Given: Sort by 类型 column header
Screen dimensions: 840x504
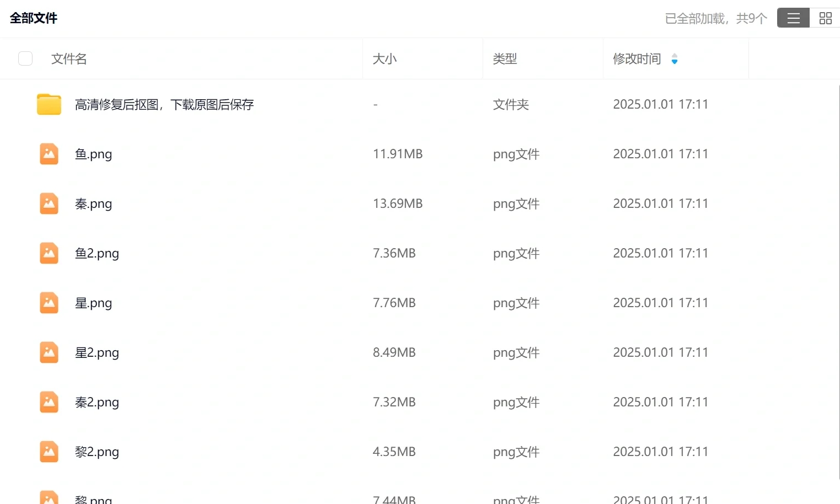Looking at the screenshot, I should pyautogui.click(x=505, y=58).
